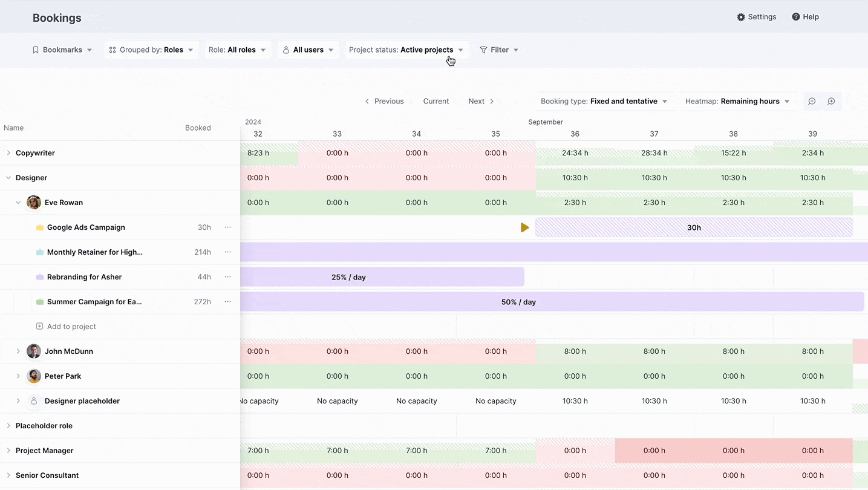868x490 pixels.
Task: Expand the Copywriter role row
Action: click(8, 153)
